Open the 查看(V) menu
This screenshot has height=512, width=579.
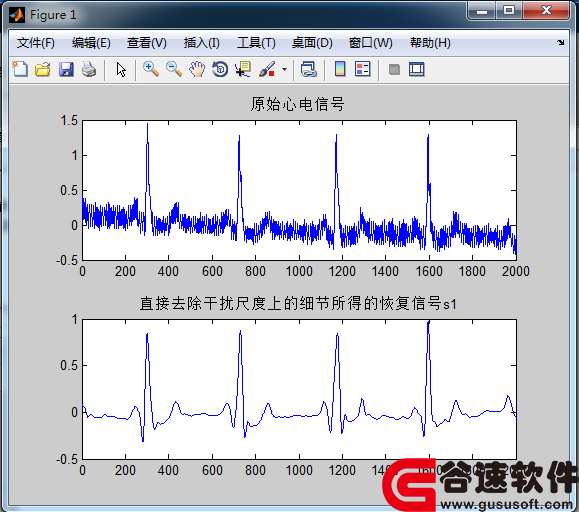147,43
